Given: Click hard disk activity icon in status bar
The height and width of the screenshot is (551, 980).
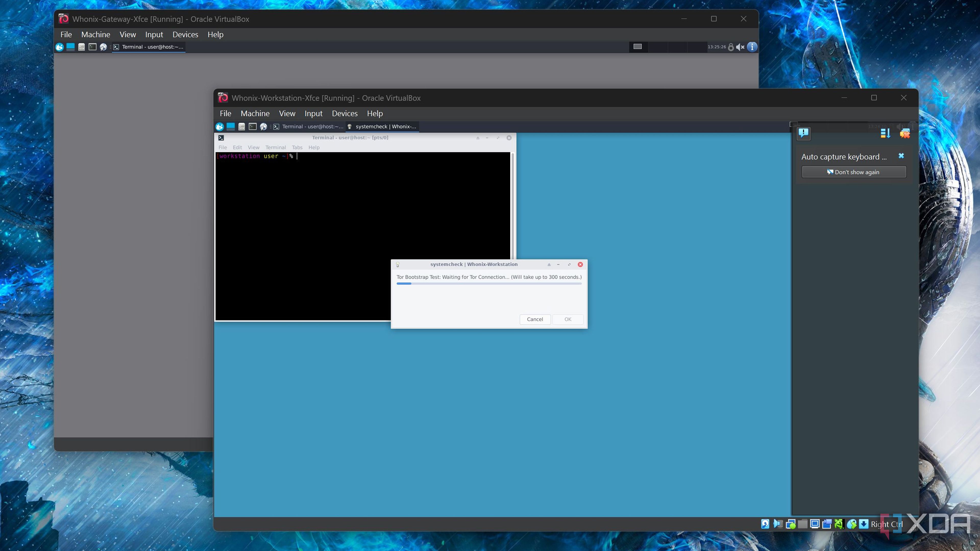Looking at the screenshot, I should [x=765, y=524].
